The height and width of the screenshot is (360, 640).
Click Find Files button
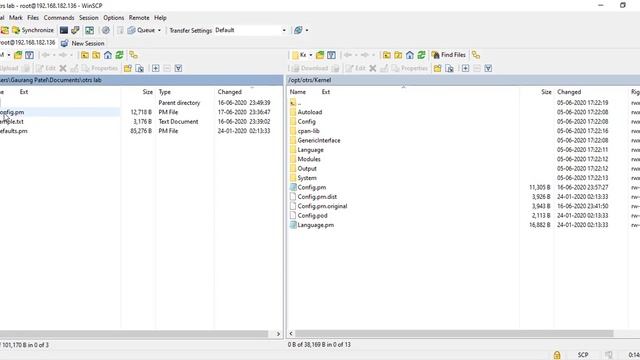tap(449, 55)
